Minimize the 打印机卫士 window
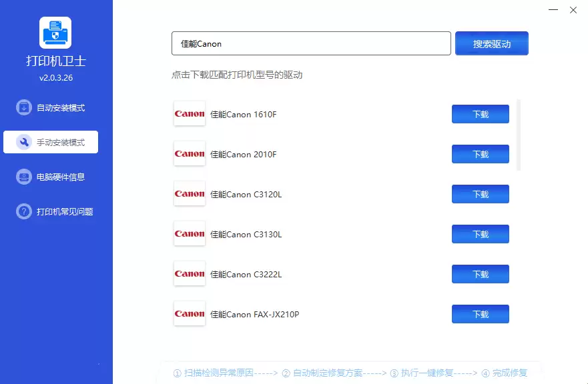 pos(553,10)
